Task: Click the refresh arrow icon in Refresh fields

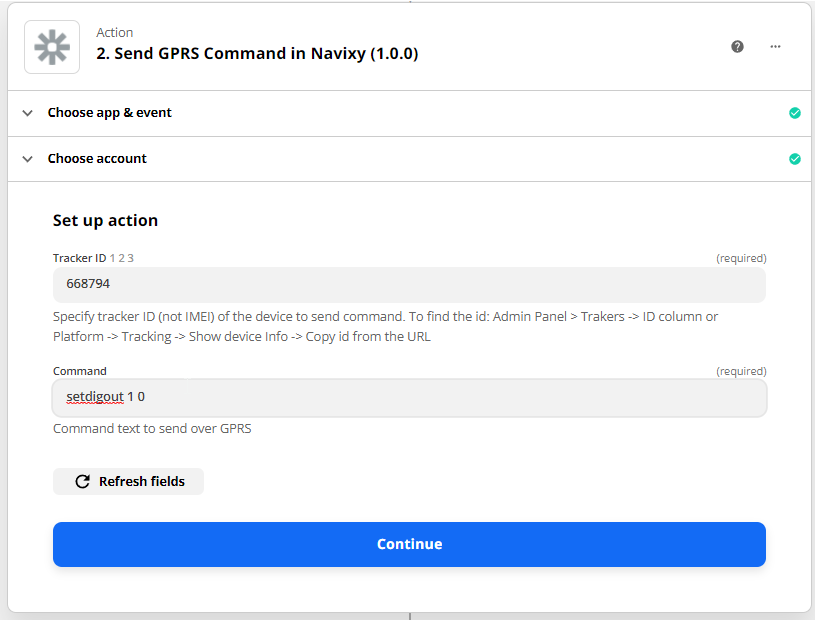Action: coord(82,481)
